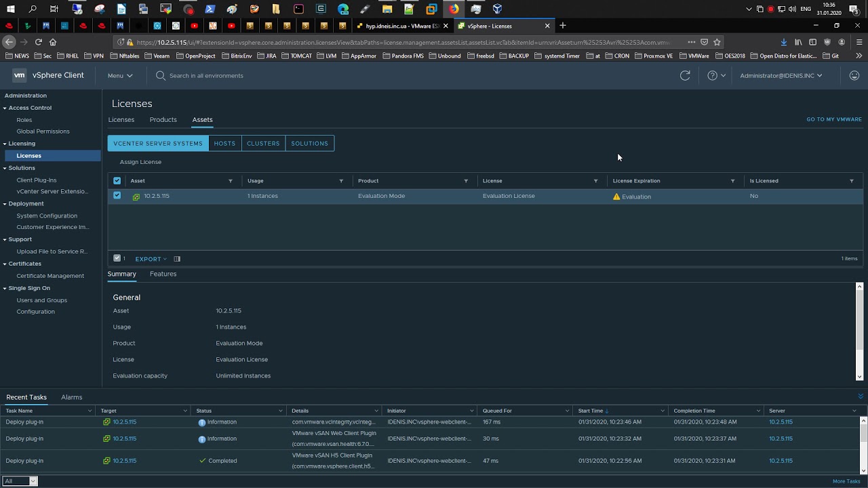Open Firefox downloads arrow
Screen dimensions: 868x488
pyautogui.click(x=784, y=42)
